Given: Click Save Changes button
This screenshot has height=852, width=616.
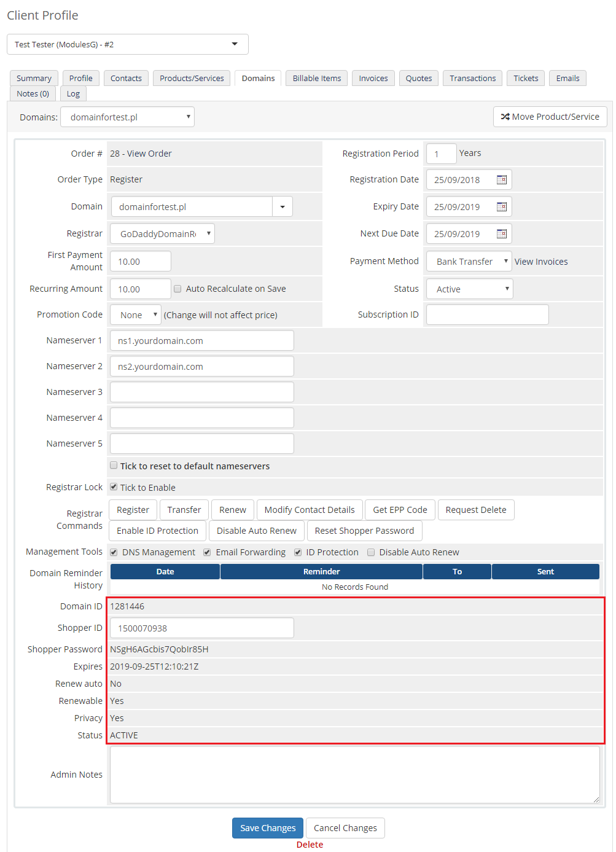Looking at the screenshot, I should coord(268,828).
